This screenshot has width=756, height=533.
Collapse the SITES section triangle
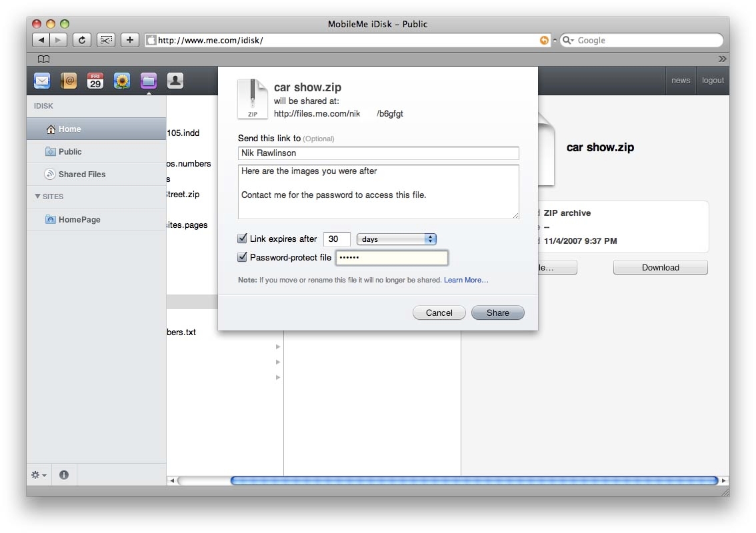click(37, 196)
